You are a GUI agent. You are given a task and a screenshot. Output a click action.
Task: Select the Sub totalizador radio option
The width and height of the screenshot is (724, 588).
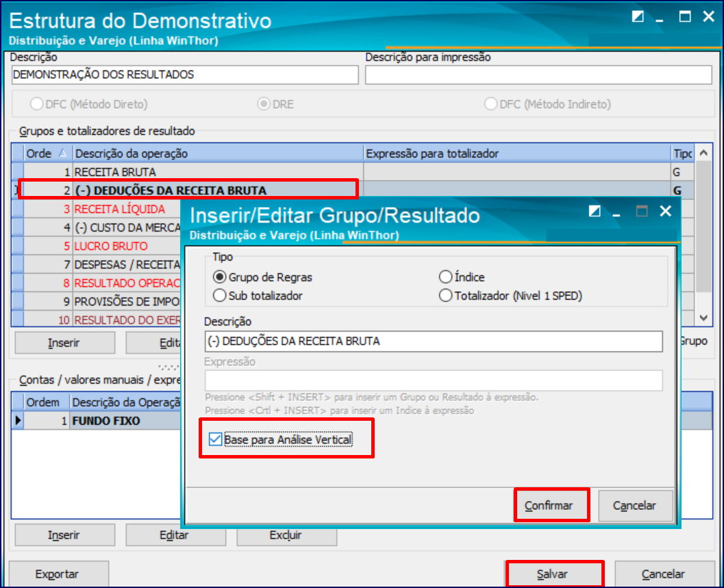point(220,295)
